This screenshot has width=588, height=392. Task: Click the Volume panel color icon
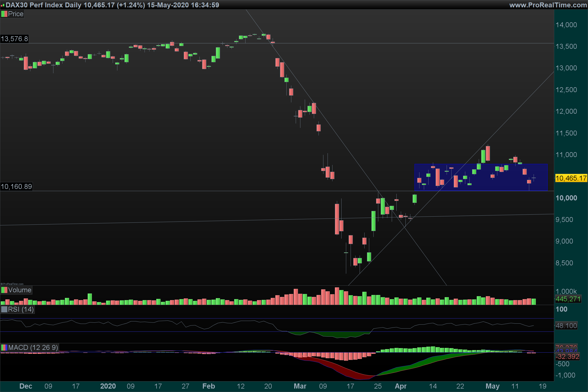click(4, 290)
